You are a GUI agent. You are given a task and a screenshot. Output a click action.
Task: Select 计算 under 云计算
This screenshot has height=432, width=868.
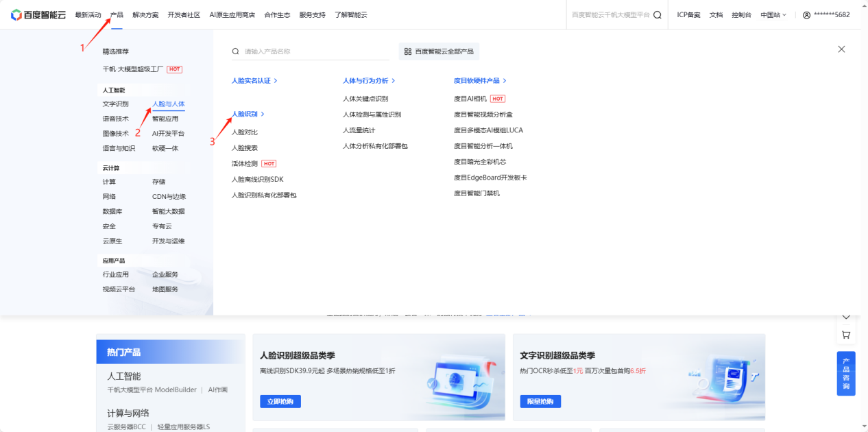(x=109, y=182)
